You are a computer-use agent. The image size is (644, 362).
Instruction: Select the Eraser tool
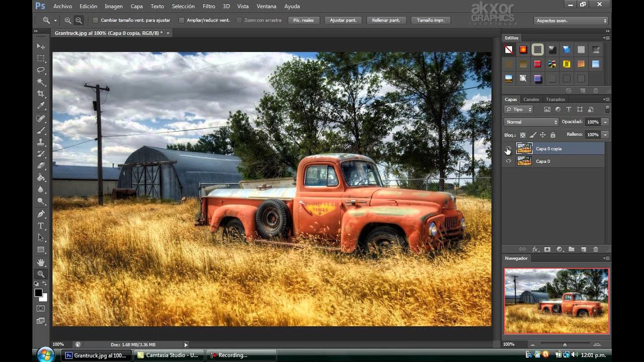point(41,165)
